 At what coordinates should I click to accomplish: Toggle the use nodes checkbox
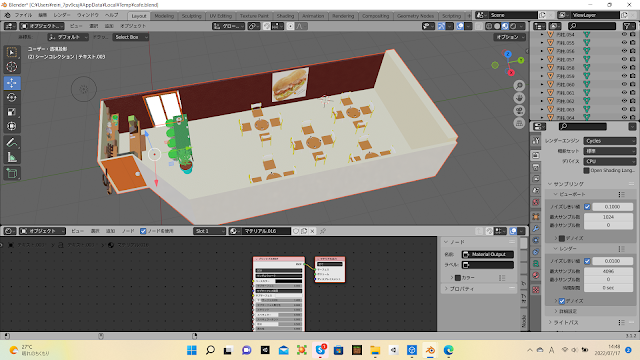[x=143, y=231]
